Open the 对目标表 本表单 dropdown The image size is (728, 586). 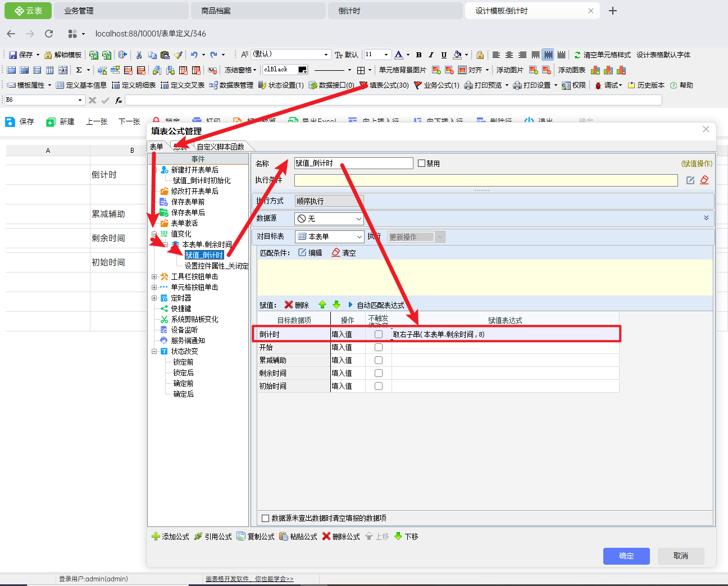pos(358,237)
